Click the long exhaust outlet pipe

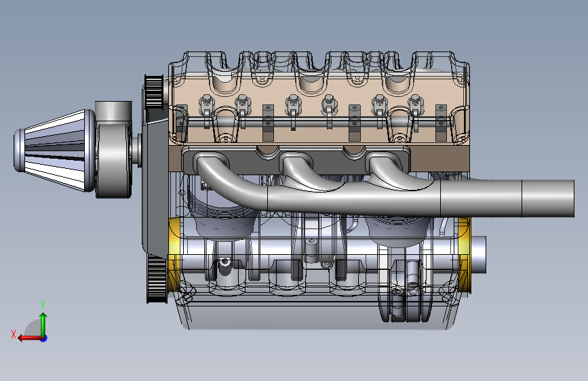click(x=506, y=199)
